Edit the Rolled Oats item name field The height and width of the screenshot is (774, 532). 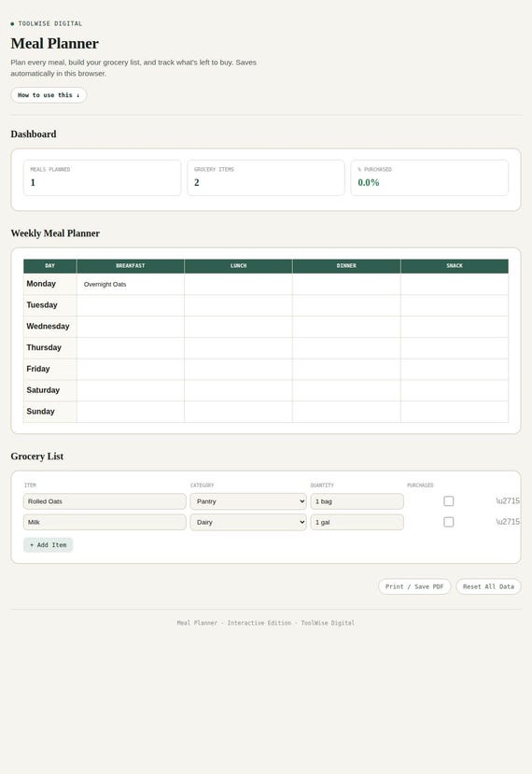point(105,501)
